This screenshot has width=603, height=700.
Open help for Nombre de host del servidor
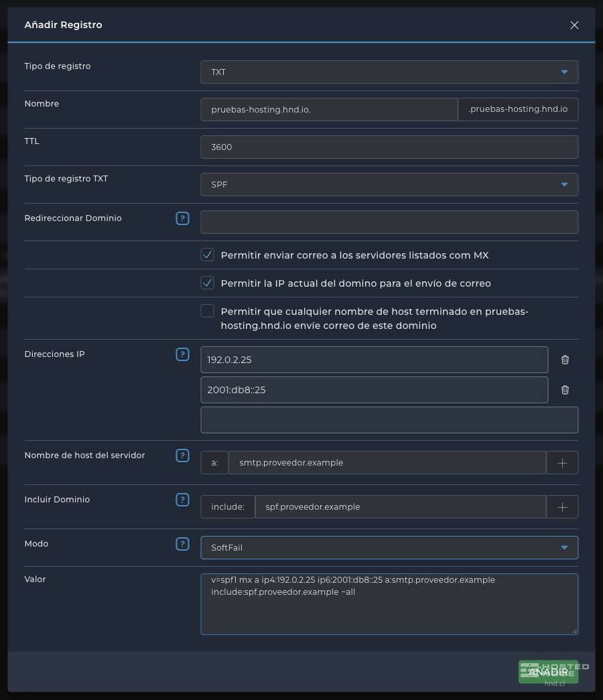coord(182,456)
